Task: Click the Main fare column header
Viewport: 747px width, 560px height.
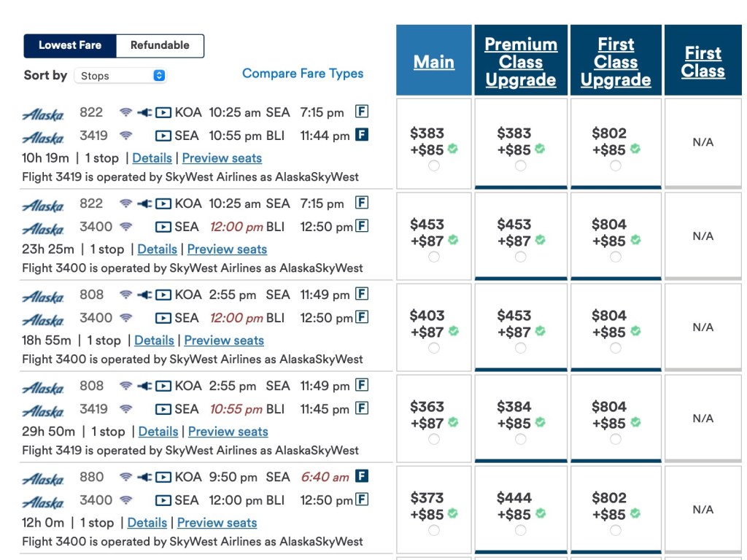Action: (x=434, y=62)
